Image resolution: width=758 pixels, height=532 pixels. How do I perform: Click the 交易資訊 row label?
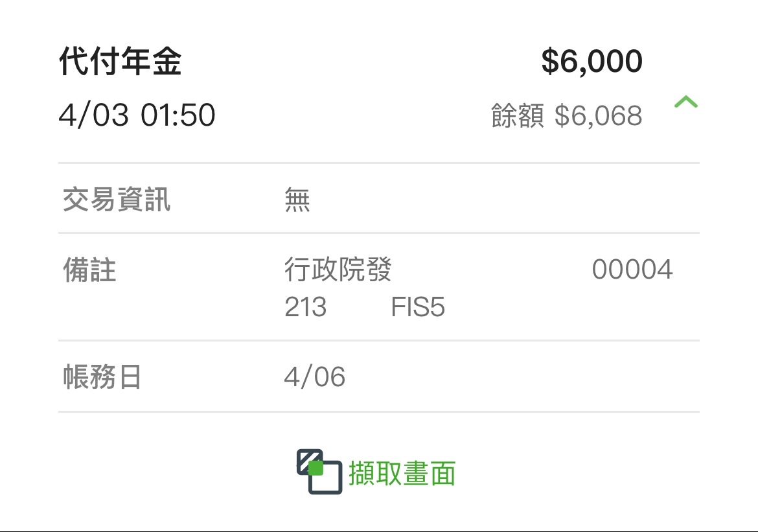[x=117, y=199]
